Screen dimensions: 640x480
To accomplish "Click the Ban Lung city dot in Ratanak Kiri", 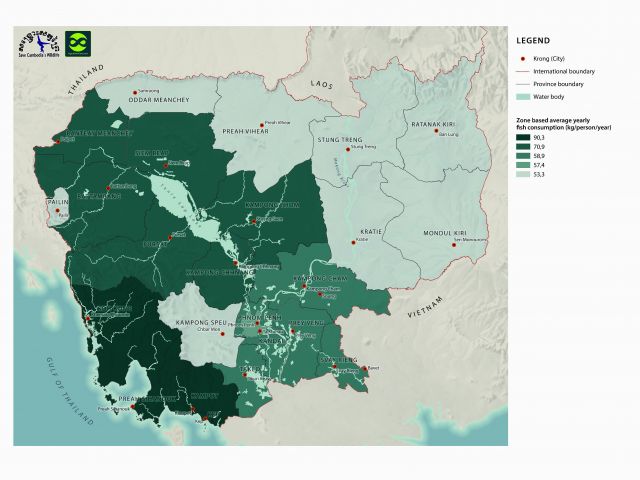I will [436, 131].
